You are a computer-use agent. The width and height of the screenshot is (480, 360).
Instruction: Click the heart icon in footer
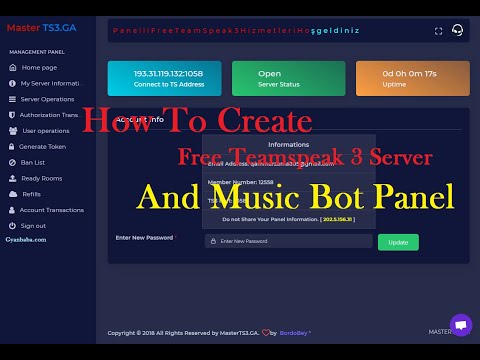pos(266,333)
